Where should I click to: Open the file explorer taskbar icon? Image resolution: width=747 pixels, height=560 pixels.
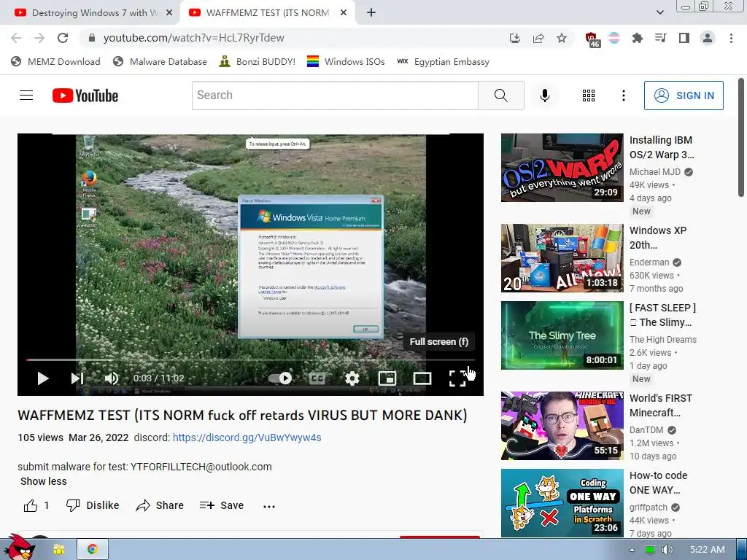tap(58, 550)
